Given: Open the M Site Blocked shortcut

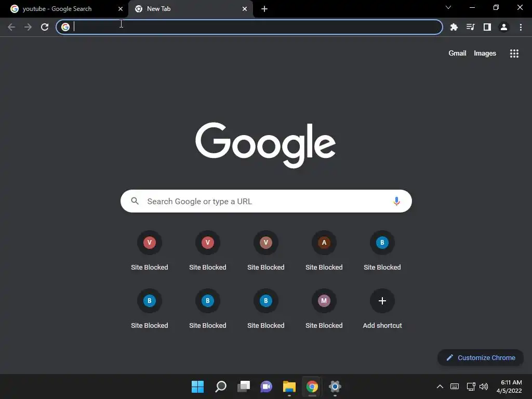Looking at the screenshot, I should click(x=324, y=309).
